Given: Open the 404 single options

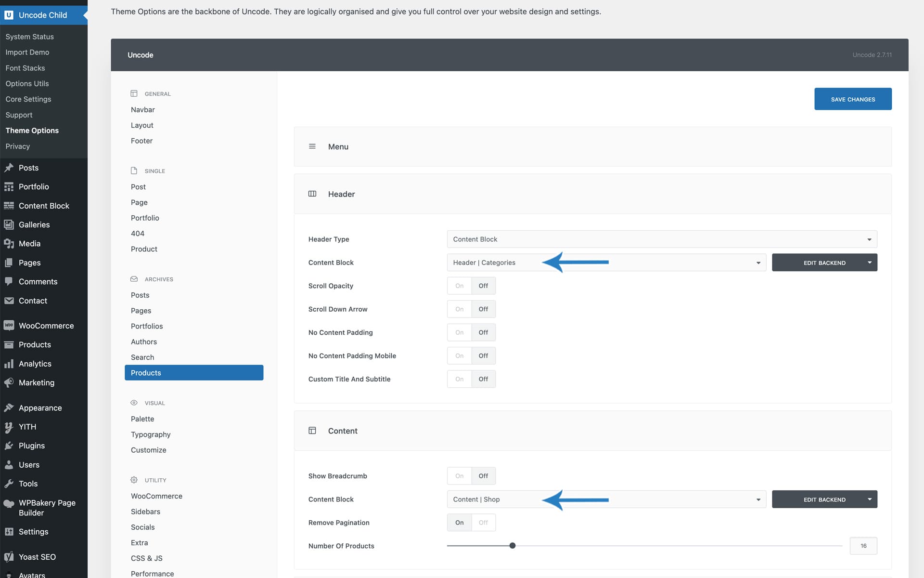Looking at the screenshot, I should click(x=138, y=234).
